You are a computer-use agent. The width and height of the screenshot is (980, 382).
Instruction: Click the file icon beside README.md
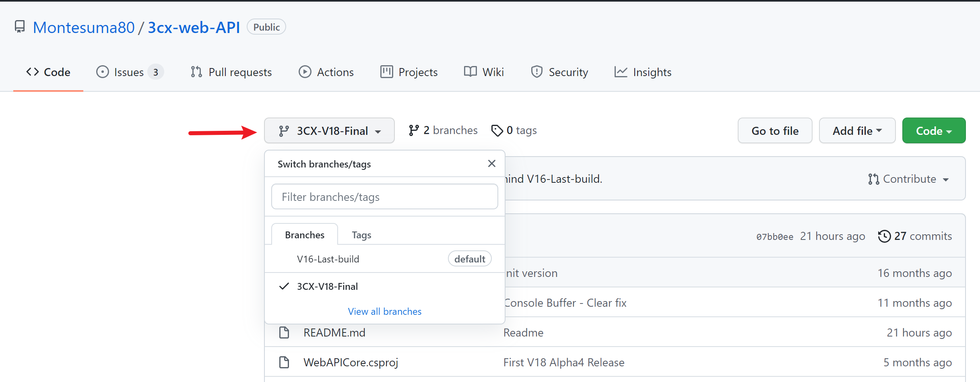point(284,332)
